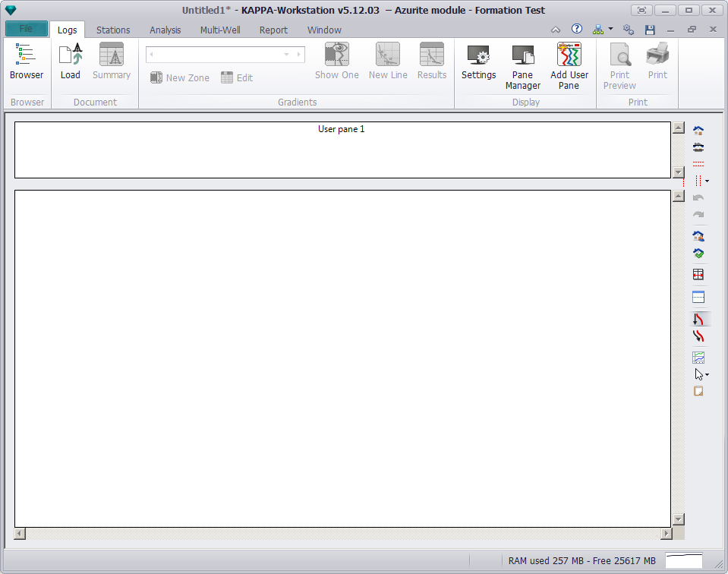Open the Multi-Well tab
This screenshot has height=574, width=728.
click(220, 30)
